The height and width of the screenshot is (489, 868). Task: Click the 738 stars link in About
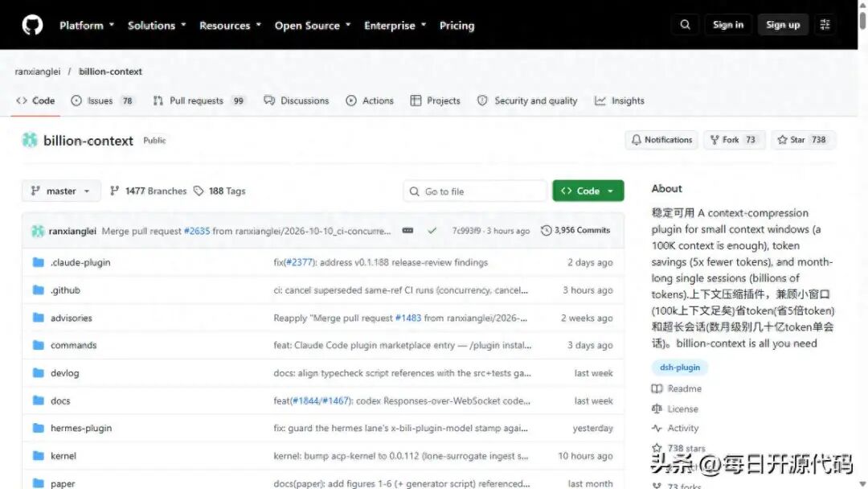click(x=686, y=449)
